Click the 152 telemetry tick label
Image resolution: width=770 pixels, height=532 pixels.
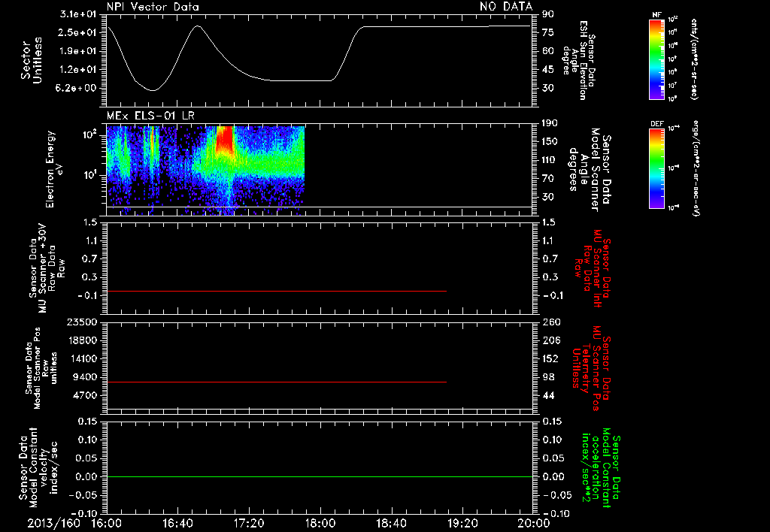coord(550,358)
